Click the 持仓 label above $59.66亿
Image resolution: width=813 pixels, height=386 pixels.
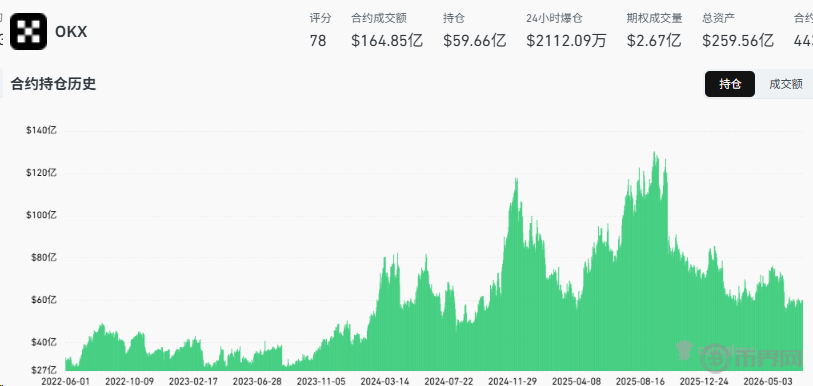point(454,18)
